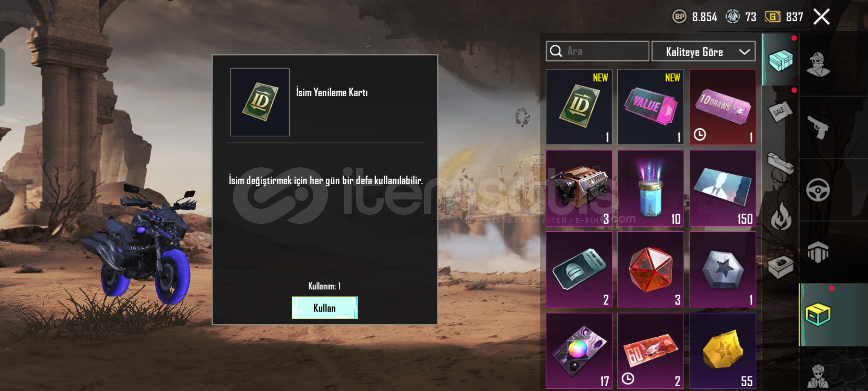Click the BP coin balance icon
868x391 pixels.
tap(679, 17)
